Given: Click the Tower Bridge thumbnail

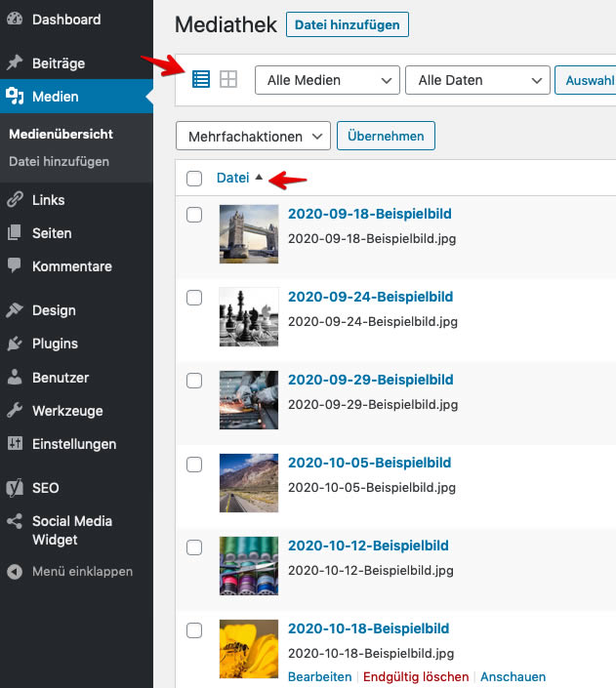Looking at the screenshot, I should pos(249,234).
